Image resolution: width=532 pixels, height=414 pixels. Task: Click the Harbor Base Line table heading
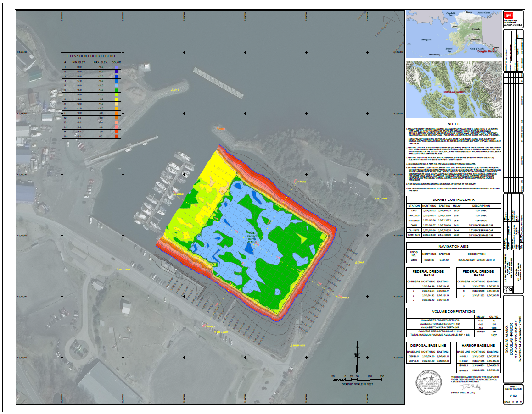click(x=478, y=345)
